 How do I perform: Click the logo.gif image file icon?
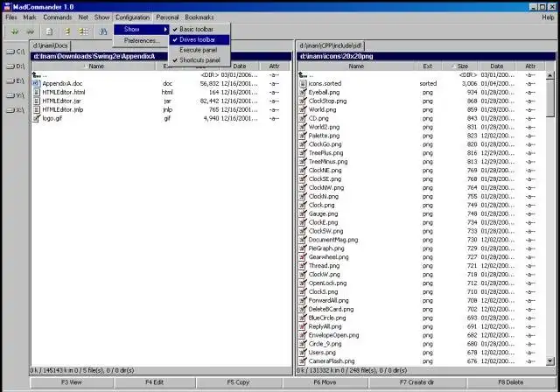click(36, 118)
